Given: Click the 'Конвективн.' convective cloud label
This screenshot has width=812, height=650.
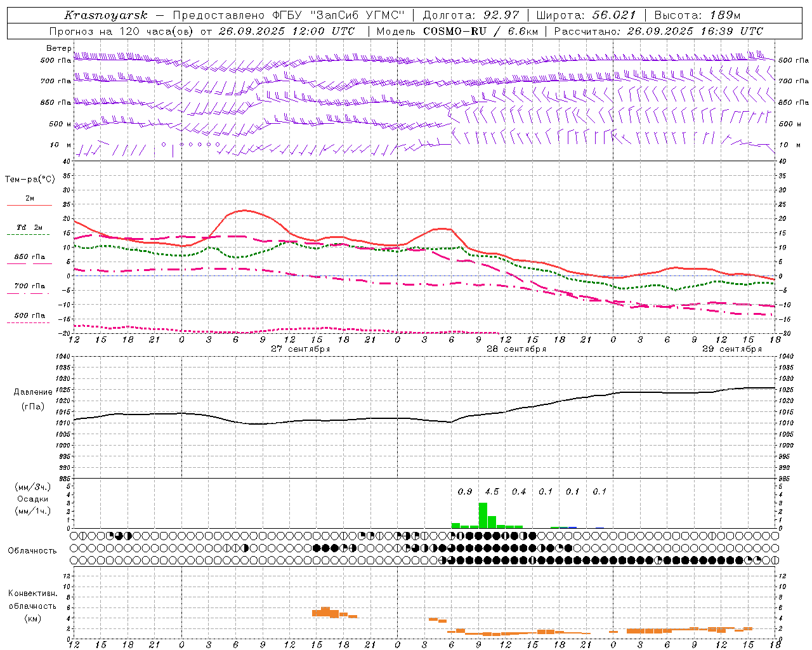Looking at the screenshot, I should (32, 594).
